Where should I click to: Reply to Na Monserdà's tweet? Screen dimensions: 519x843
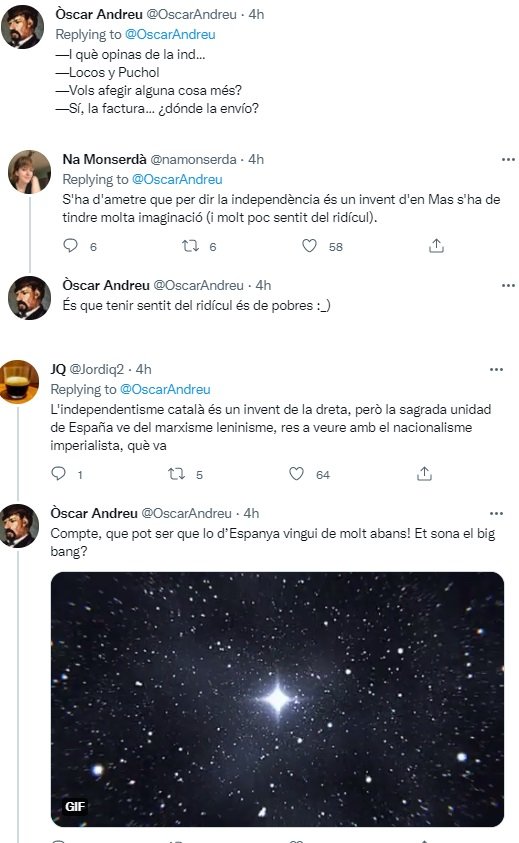click(x=70, y=246)
